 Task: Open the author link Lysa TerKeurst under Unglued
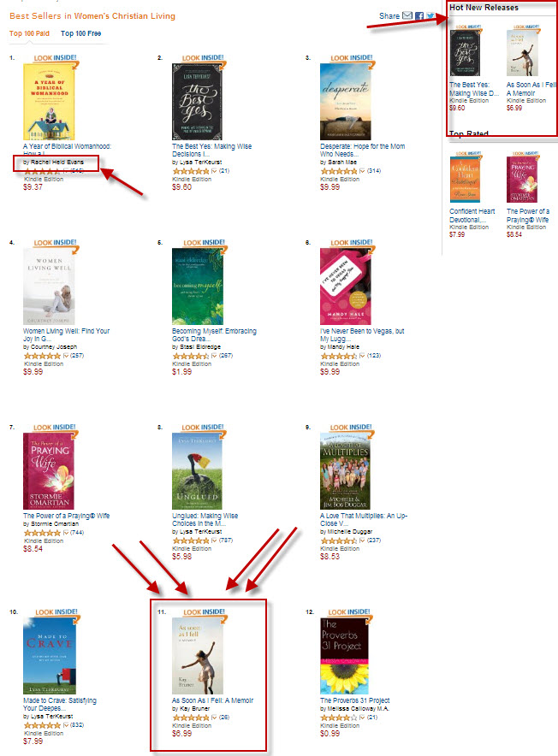click(201, 531)
